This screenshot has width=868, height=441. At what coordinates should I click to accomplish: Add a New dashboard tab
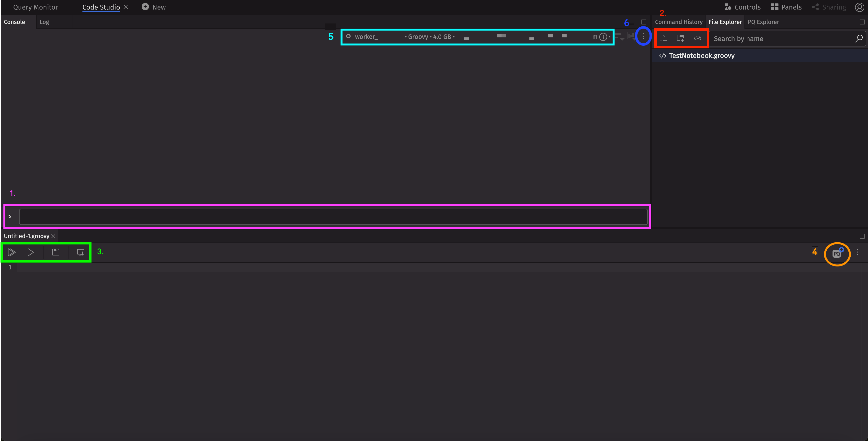coord(154,7)
